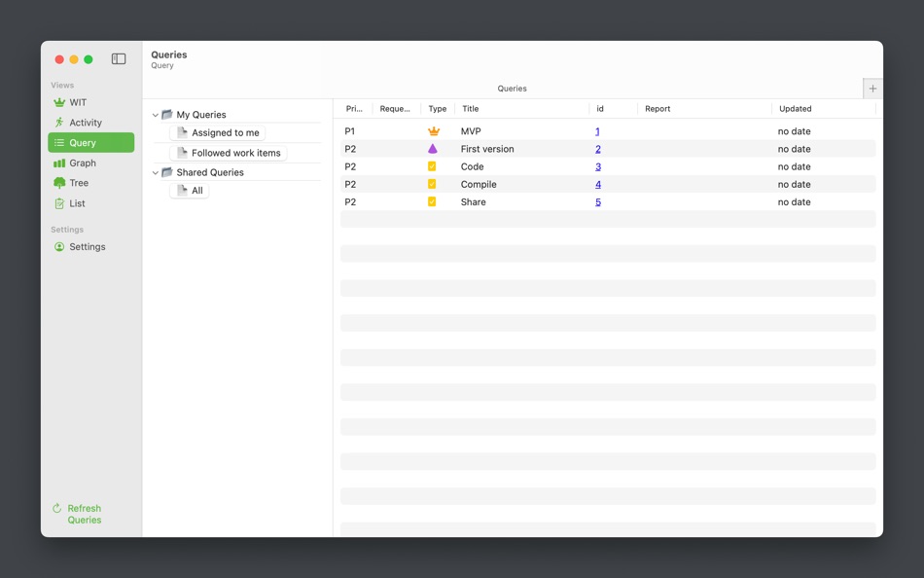Screen dimensions: 924x578
Task: Click the yellow task icon in Code row
Action: coord(432,166)
